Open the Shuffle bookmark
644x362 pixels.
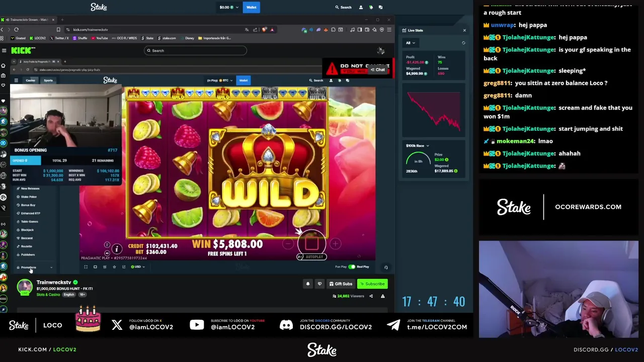(x=80, y=38)
